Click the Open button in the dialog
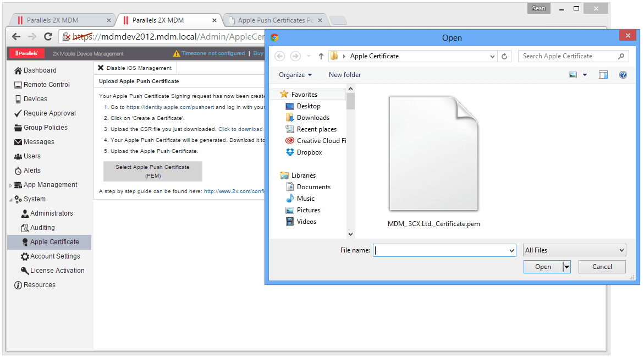Viewport: 644px width, 357px height. pos(543,267)
